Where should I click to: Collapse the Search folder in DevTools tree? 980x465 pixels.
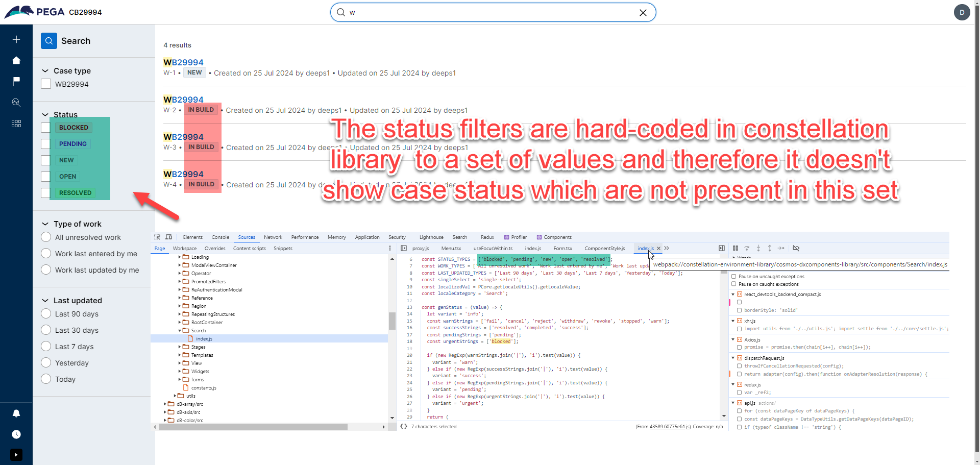(180, 331)
